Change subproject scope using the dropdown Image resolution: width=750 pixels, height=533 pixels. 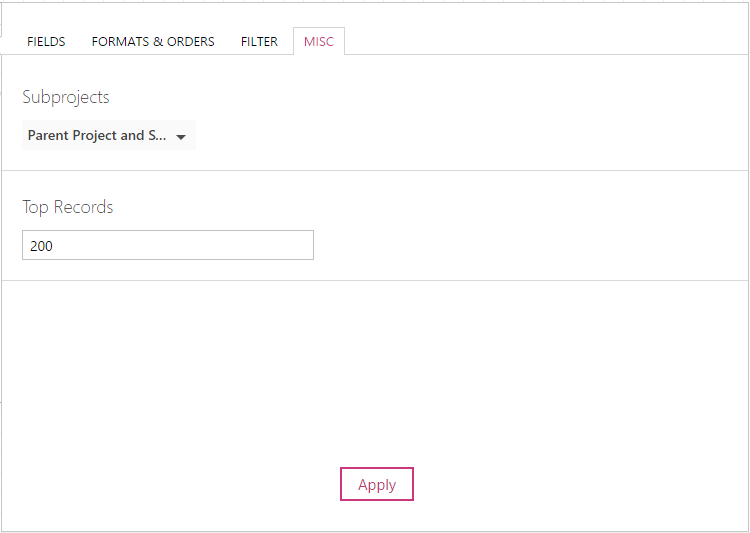[x=109, y=135]
